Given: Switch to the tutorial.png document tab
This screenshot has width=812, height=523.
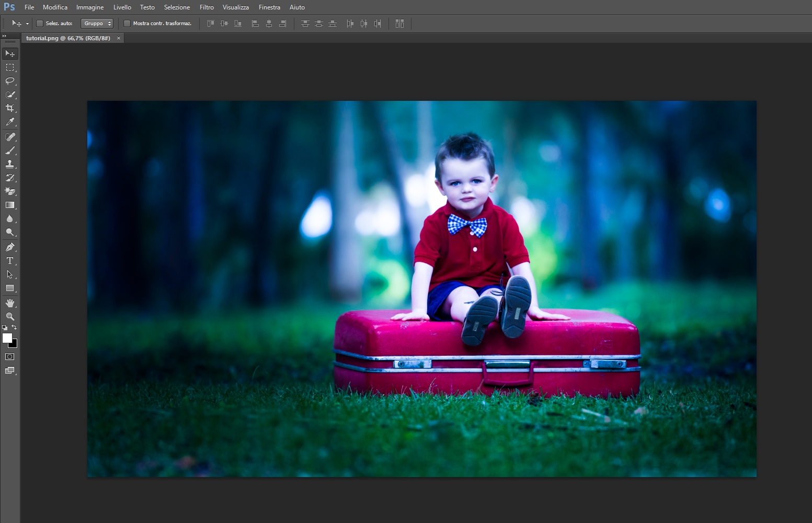Looking at the screenshot, I should pyautogui.click(x=68, y=38).
